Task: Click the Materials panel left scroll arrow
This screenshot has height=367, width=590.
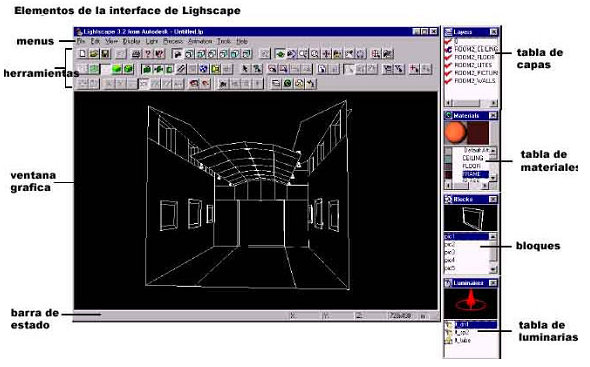Action: click(448, 185)
